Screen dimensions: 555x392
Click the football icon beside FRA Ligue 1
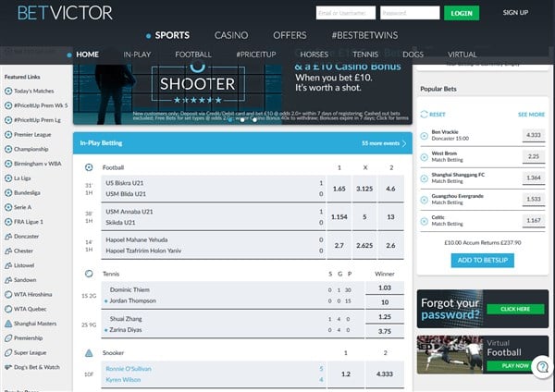click(x=8, y=222)
